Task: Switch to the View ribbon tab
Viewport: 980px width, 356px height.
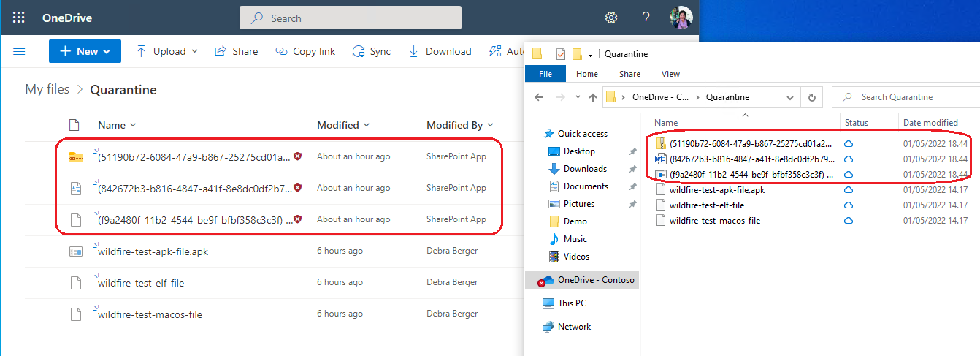Action: point(670,74)
